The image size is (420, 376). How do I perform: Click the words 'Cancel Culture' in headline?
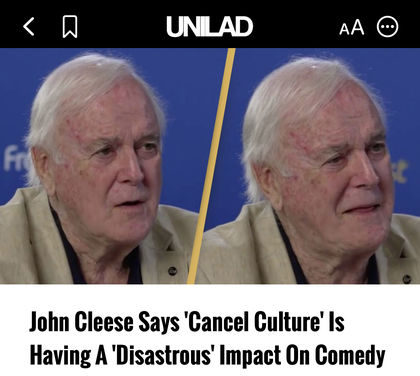point(253,322)
